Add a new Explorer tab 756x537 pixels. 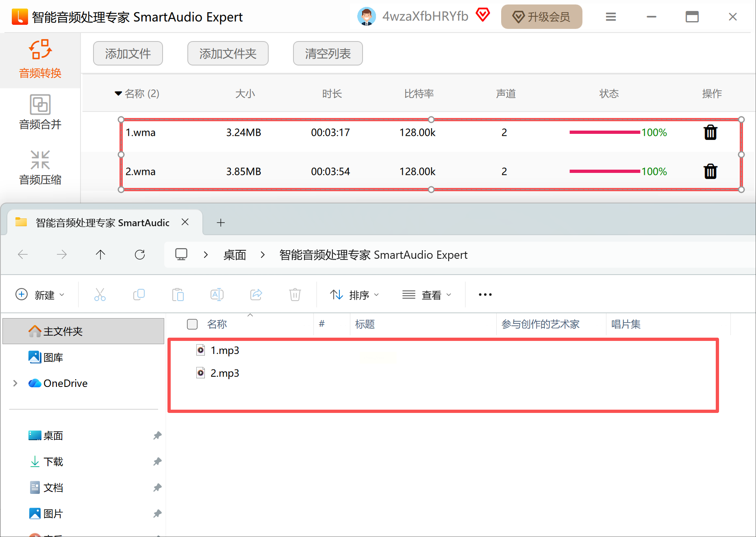click(x=221, y=223)
